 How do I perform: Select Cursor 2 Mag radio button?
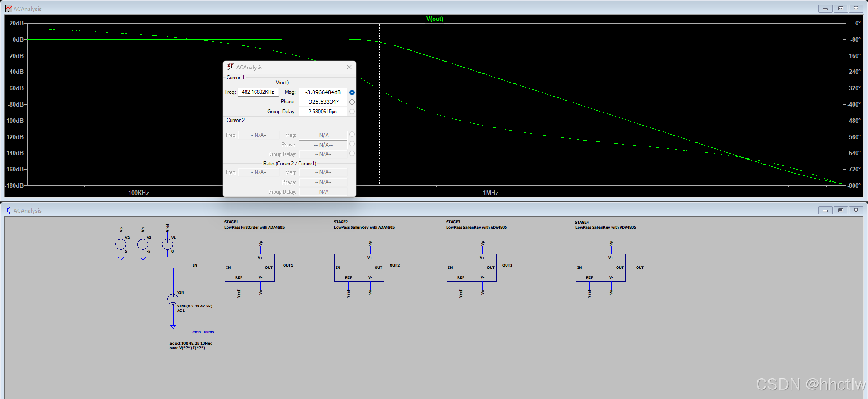click(352, 135)
